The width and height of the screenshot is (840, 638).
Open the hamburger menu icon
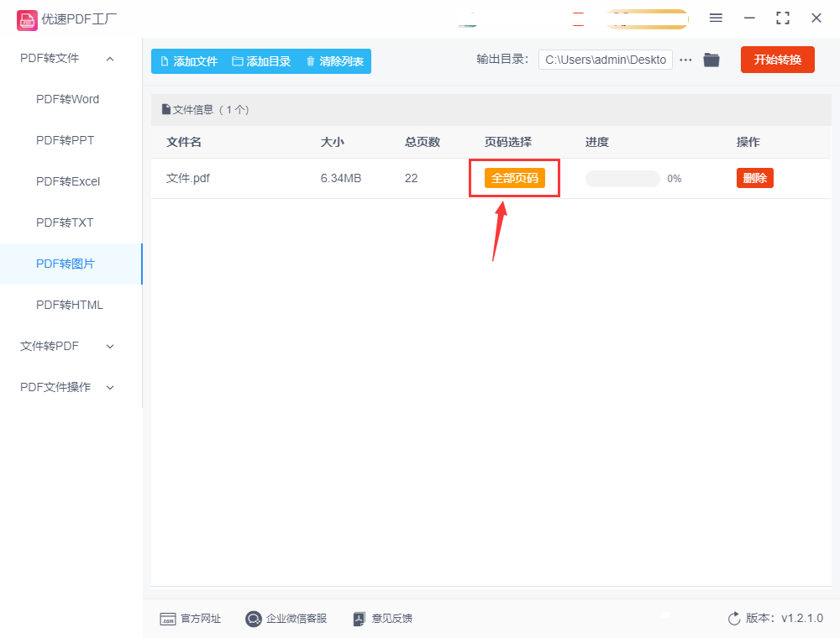click(716, 18)
